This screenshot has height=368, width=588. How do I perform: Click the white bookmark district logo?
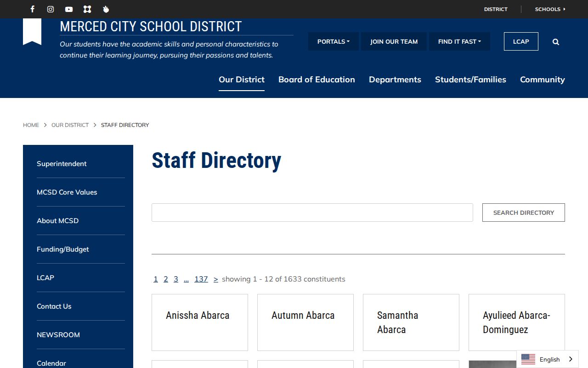(32, 31)
